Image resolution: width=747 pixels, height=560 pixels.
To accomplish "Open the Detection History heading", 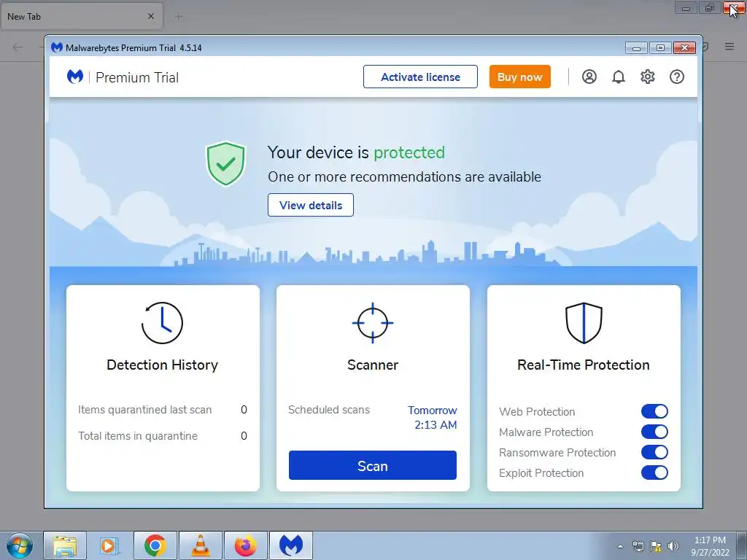I will 162,365.
